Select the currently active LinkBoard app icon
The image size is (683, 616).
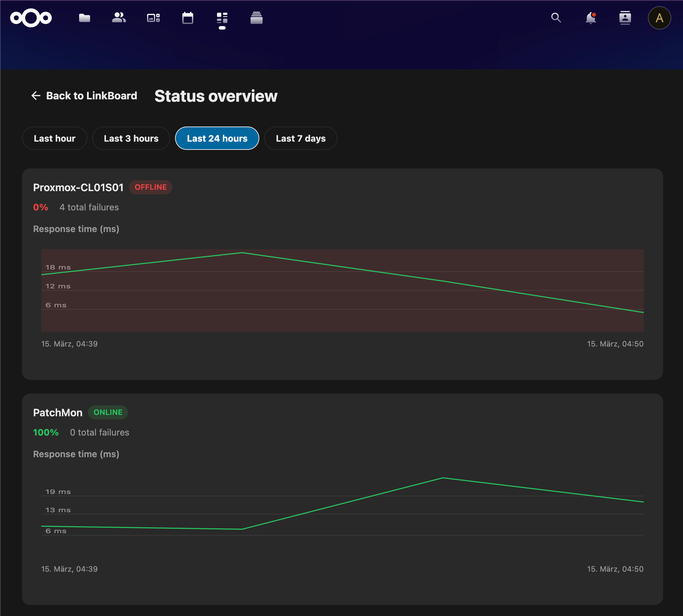(x=222, y=18)
